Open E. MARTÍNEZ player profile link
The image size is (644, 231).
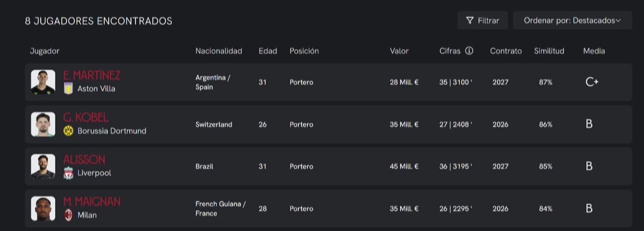click(92, 75)
